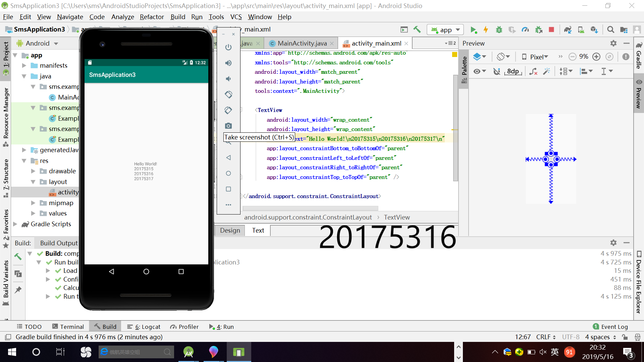Viewport: 644px width, 362px height.
Task: Set default margins 8dp in Preview
Action: click(513, 71)
